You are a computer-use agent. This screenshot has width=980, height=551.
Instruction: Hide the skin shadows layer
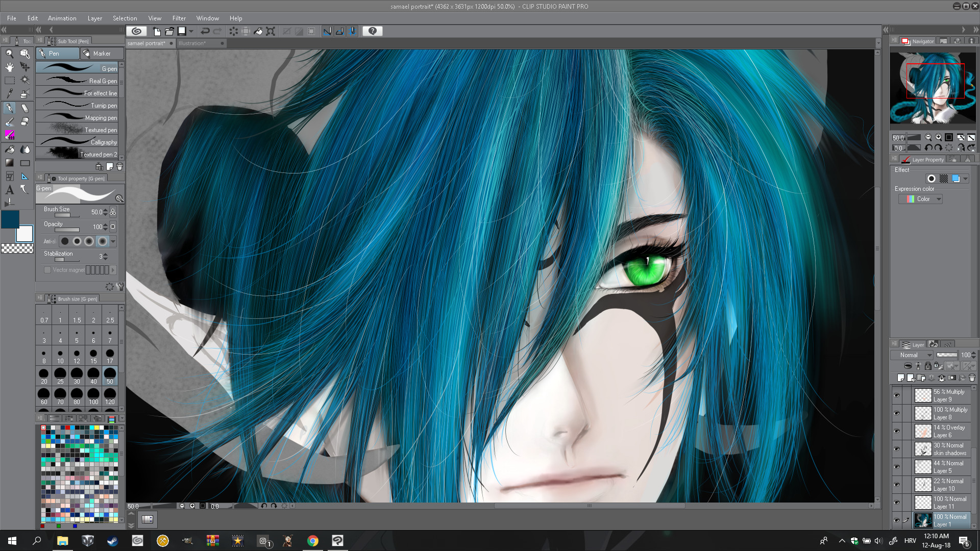coord(896,449)
